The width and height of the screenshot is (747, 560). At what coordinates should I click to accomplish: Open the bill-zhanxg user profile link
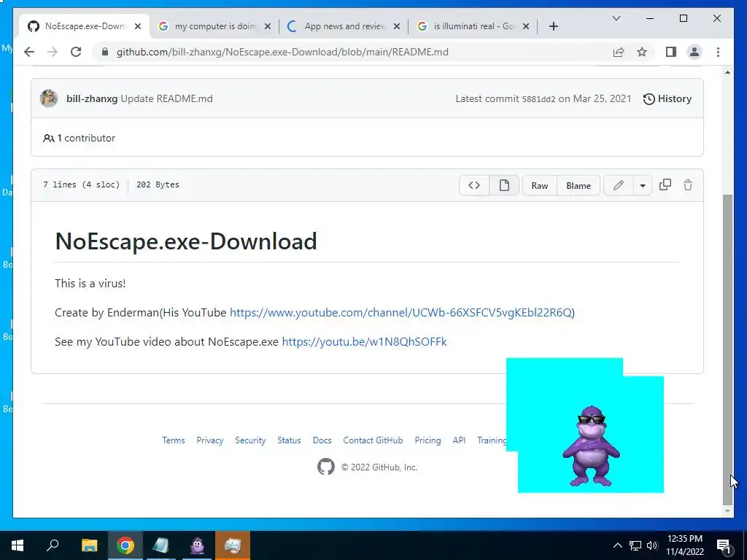point(92,98)
